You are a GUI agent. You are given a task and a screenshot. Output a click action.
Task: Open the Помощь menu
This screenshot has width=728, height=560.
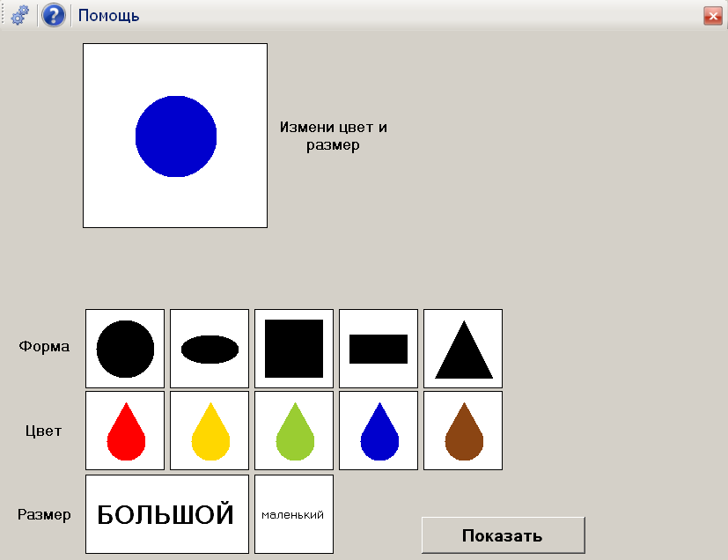pos(108,15)
